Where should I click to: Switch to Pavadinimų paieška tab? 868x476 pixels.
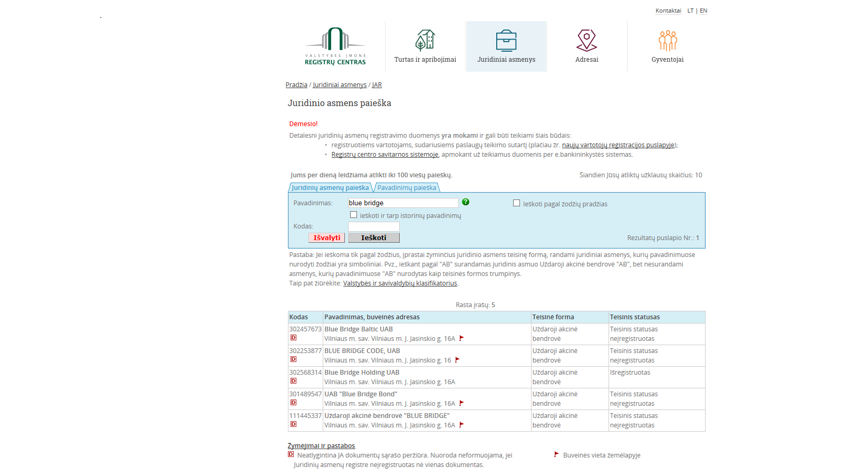tap(407, 188)
